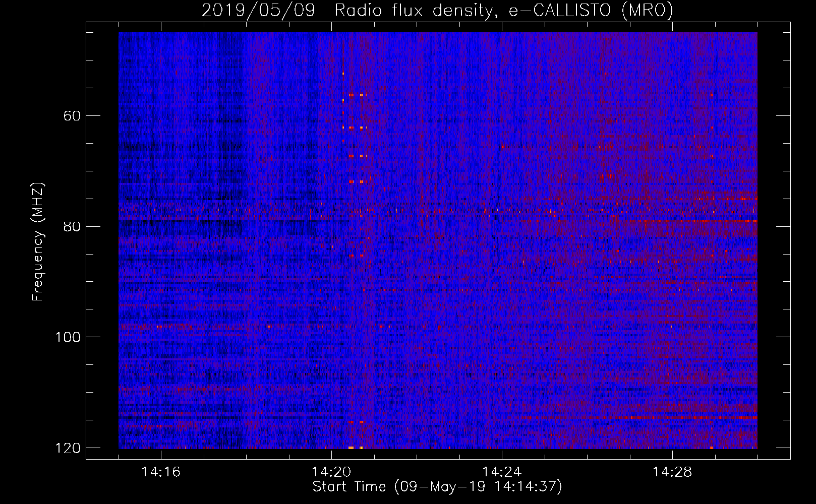Click the 'e-CALLISTO (MRO)' text in title
The width and height of the screenshot is (816, 504).
click(591, 11)
